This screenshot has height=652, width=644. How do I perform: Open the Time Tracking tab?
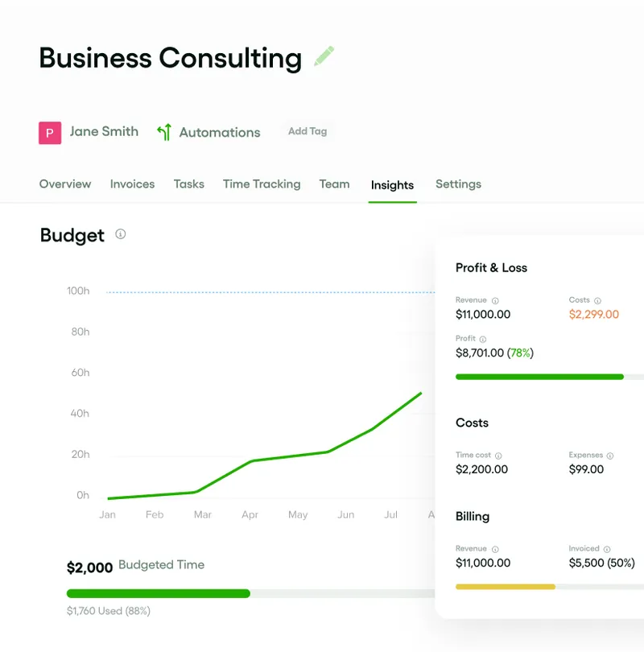[262, 184]
